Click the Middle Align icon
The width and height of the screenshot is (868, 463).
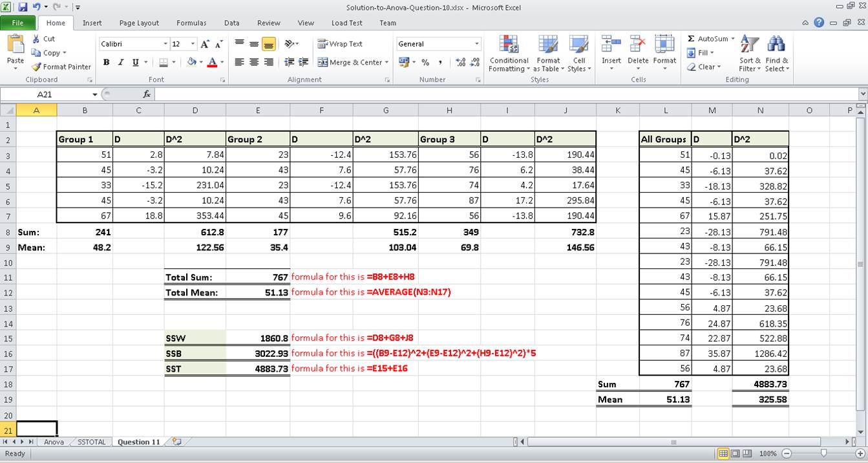tap(254, 44)
